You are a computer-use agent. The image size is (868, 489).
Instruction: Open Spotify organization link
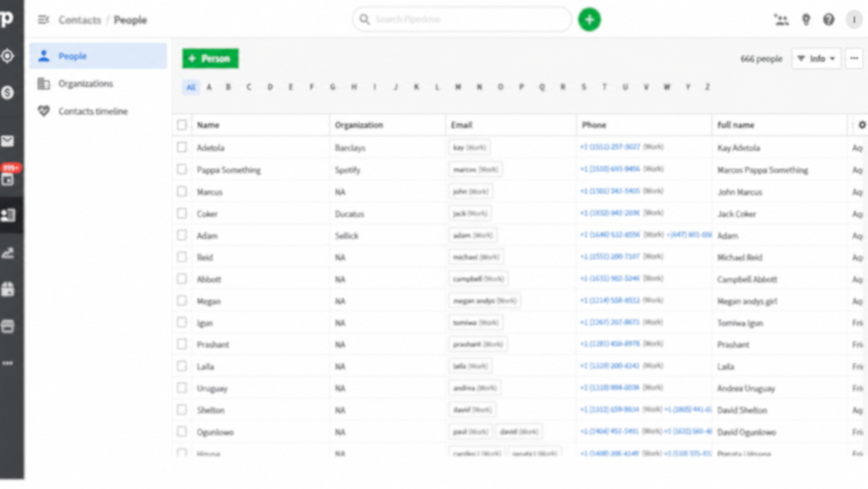pyautogui.click(x=347, y=170)
